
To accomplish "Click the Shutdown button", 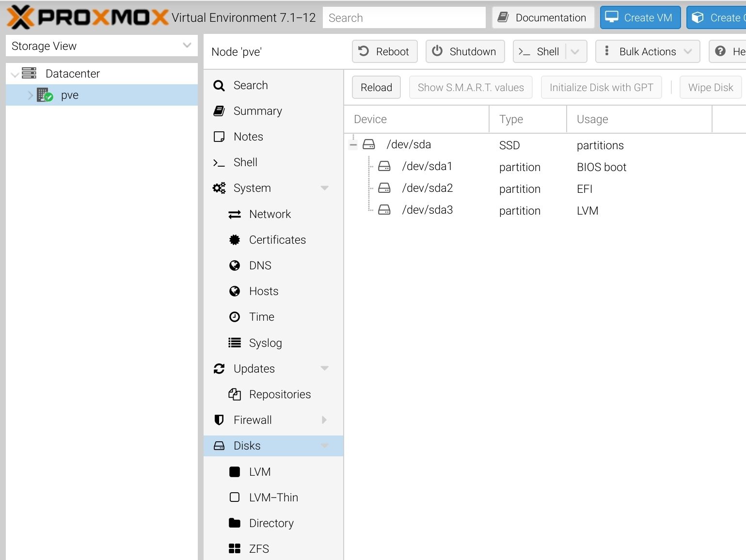I will [x=465, y=51].
